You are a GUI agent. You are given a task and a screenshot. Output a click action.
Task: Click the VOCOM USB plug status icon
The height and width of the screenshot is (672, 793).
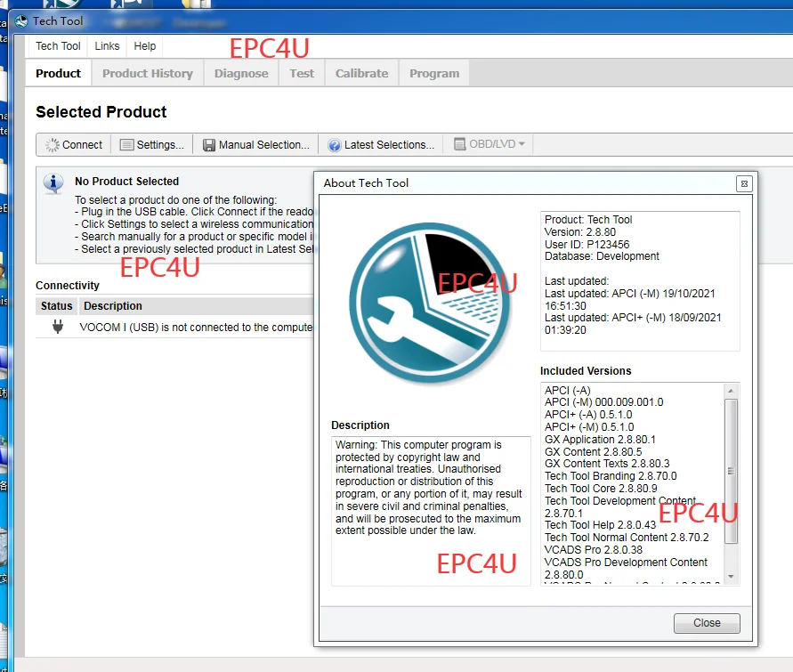point(58,327)
